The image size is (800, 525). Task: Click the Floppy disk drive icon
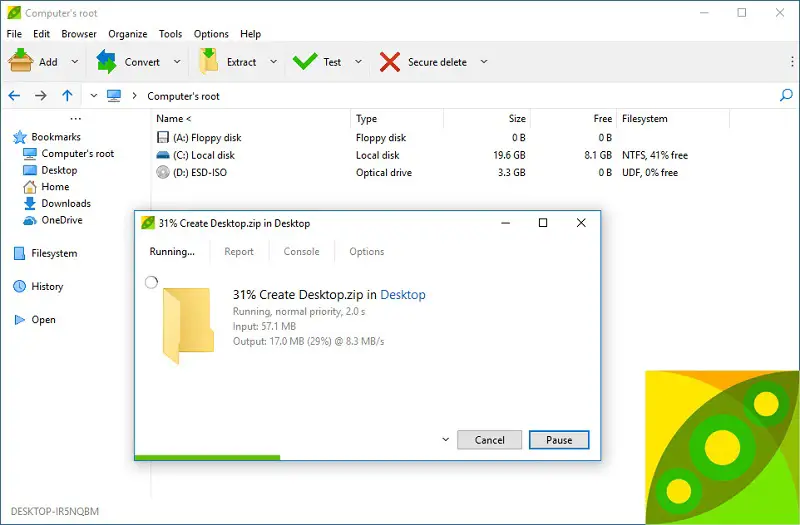point(163,137)
